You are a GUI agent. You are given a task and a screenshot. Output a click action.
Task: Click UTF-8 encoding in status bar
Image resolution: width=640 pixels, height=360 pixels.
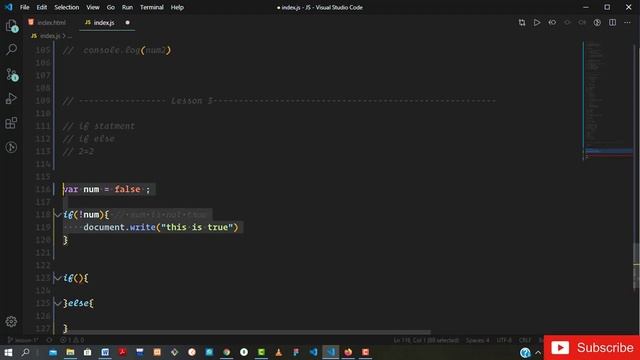[x=504, y=340]
